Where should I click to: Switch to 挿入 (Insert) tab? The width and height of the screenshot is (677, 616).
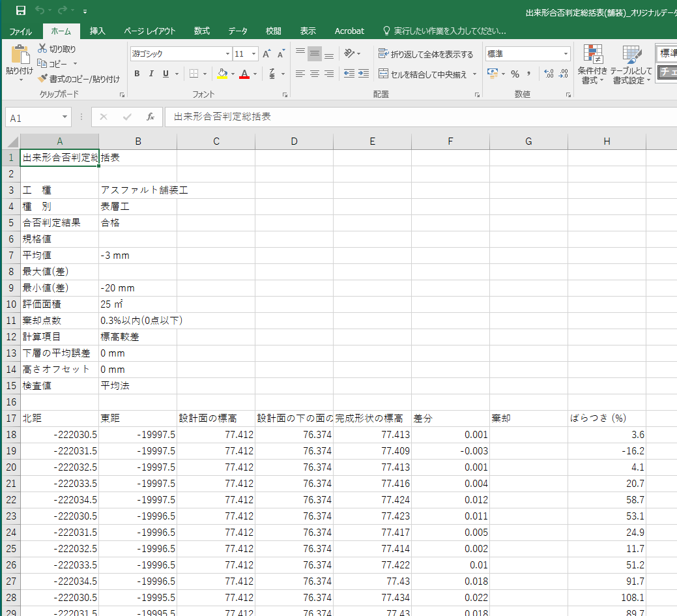pos(98,31)
